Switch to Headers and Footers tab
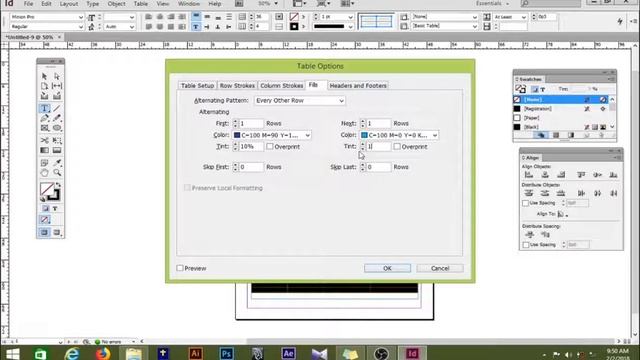This screenshot has width=640, height=360. pos(358,86)
